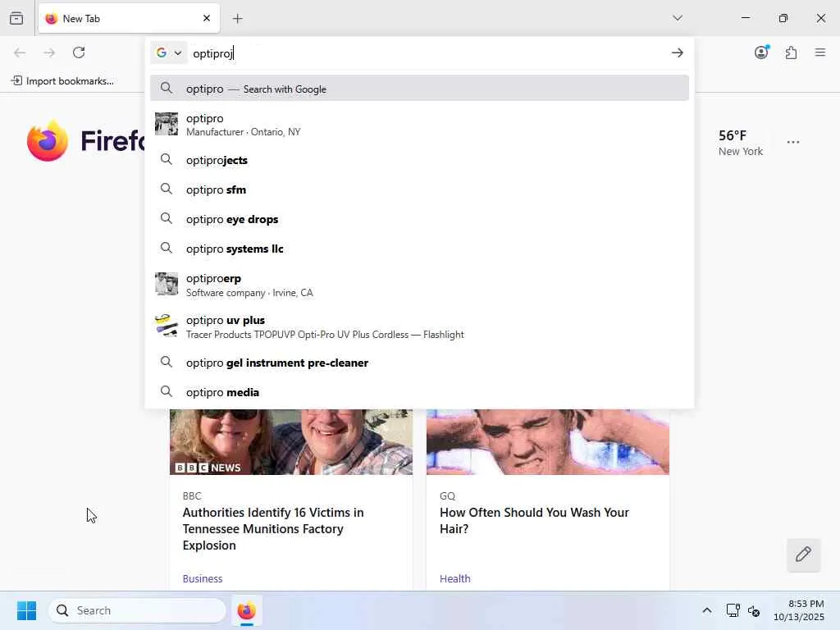Choose the optipro sfm suggestion
The width and height of the screenshot is (840, 630).
419,189
